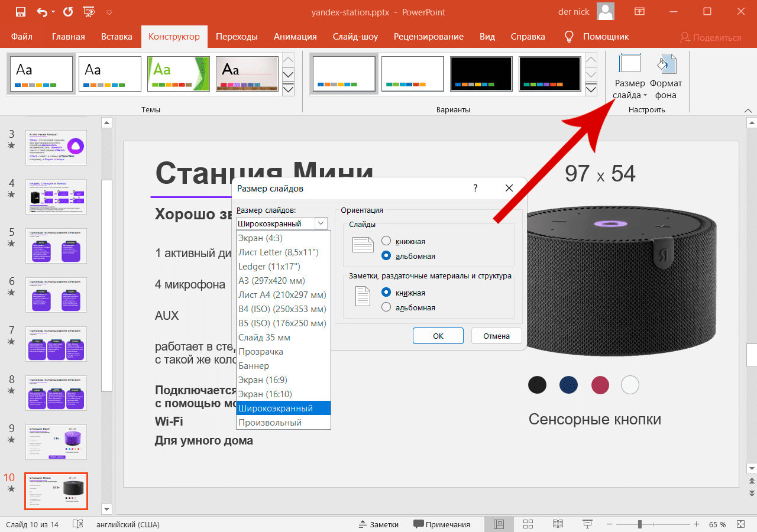Image resolution: width=757 pixels, height=532 pixels.
Task: Open Примечания comments from status bar
Action: pos(442,524)
